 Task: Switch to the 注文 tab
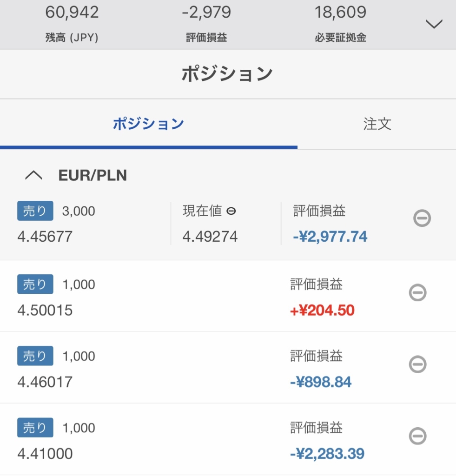point(377,124)
